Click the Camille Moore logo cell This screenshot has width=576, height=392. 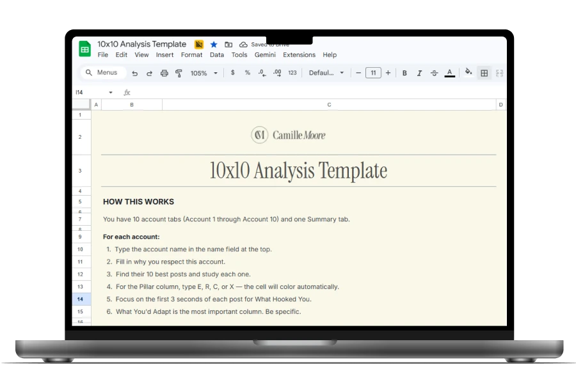(289, 135)
